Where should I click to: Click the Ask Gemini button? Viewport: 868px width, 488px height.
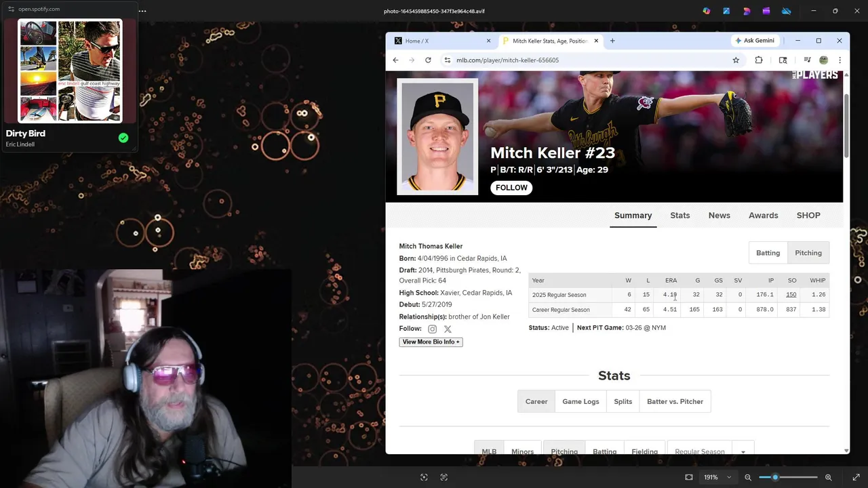point(755,41)
